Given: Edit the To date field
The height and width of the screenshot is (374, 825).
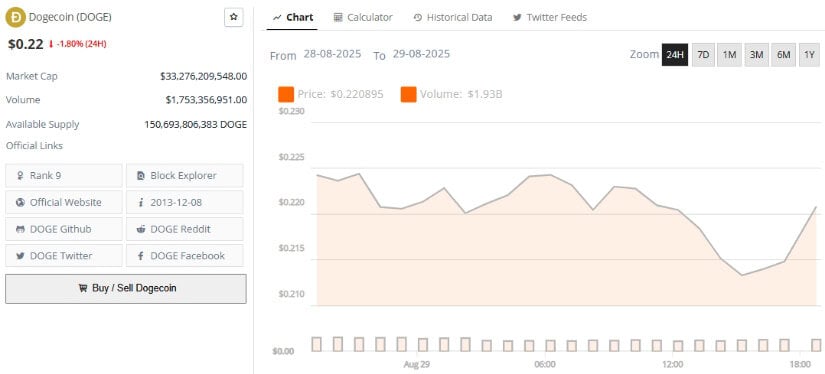Looking at the screenshot, I should click(x=421, y=54).
